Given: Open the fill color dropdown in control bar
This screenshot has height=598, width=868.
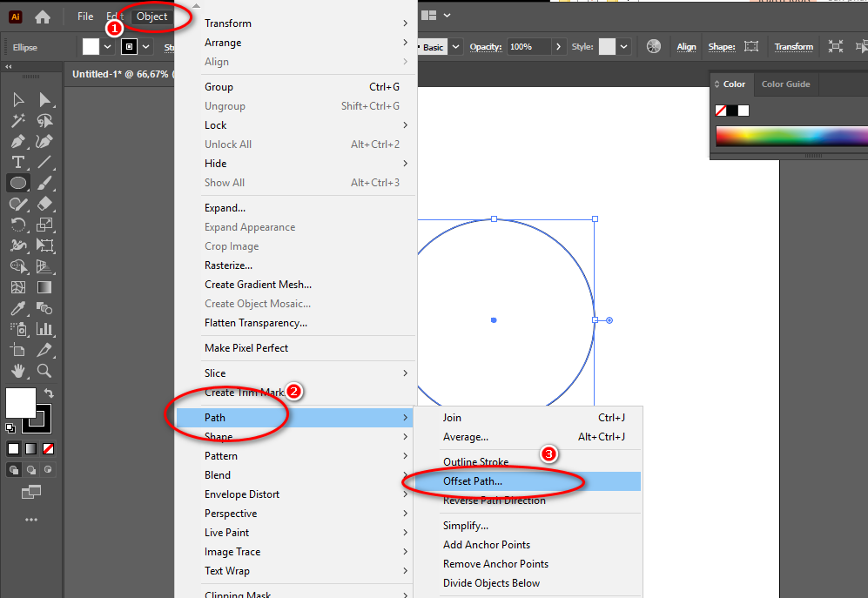Looking at the screenshot, I should 108,47.
